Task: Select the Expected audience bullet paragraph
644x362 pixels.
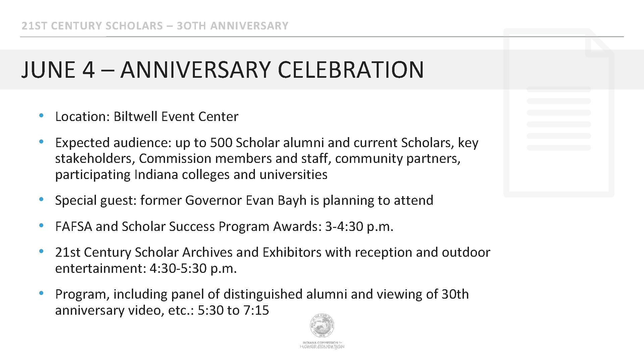Action: (x=267, y=159)
